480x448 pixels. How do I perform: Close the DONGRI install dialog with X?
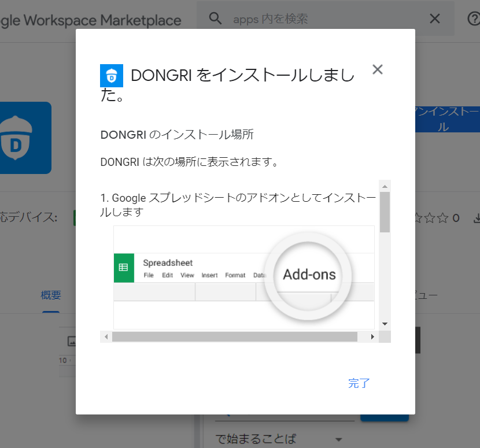pyautogui.click(x=378, y=69)
